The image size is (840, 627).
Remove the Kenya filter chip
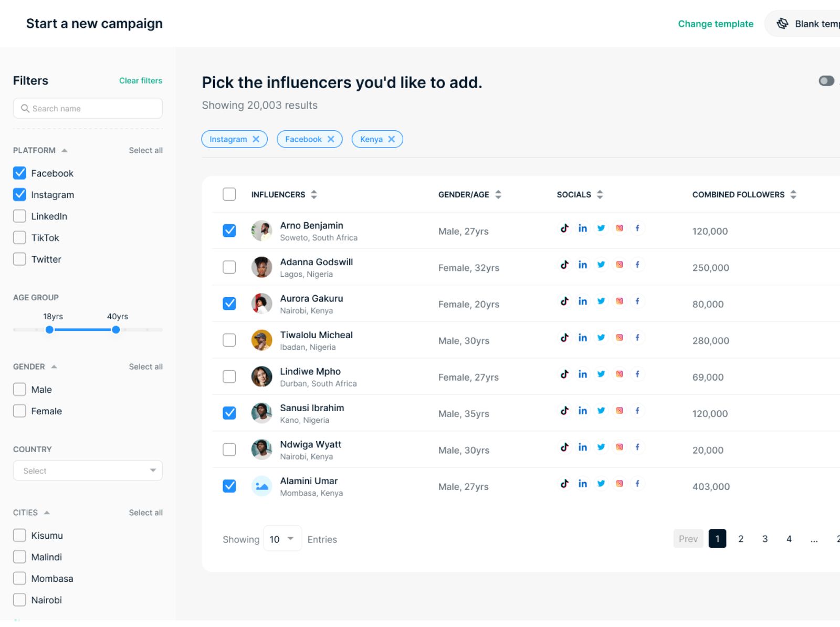[x=392, y=139]
